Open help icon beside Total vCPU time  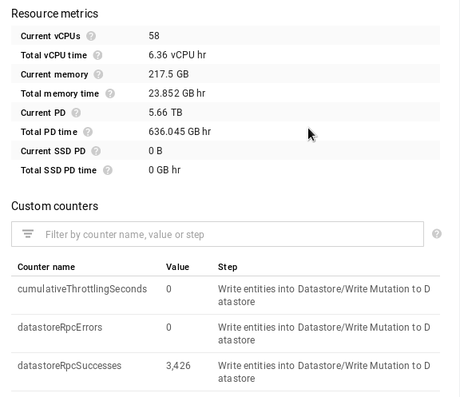click(98, 55)
